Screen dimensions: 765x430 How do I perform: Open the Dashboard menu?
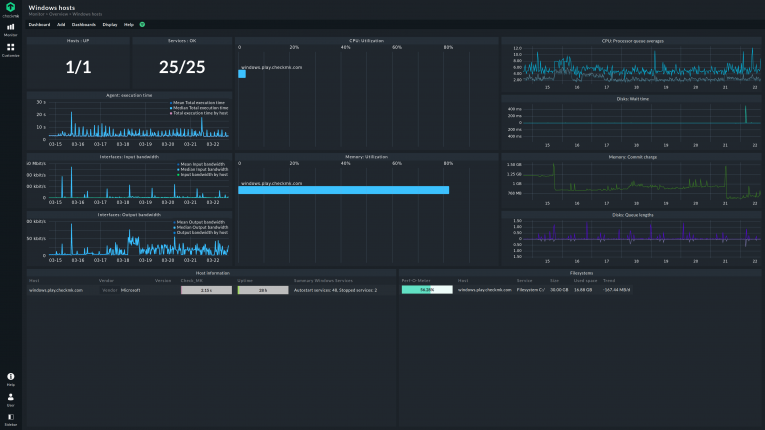pos(39,23)
